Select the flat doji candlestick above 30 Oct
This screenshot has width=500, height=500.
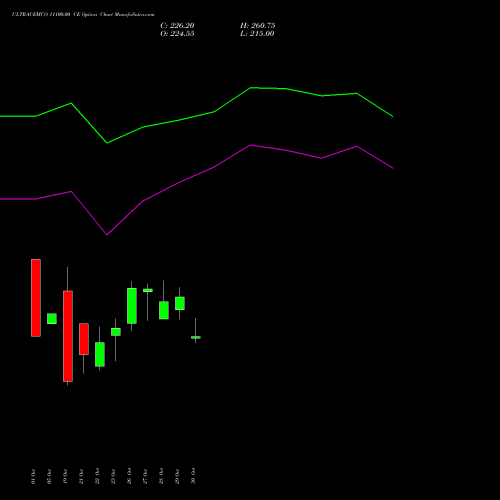[196, 337]
